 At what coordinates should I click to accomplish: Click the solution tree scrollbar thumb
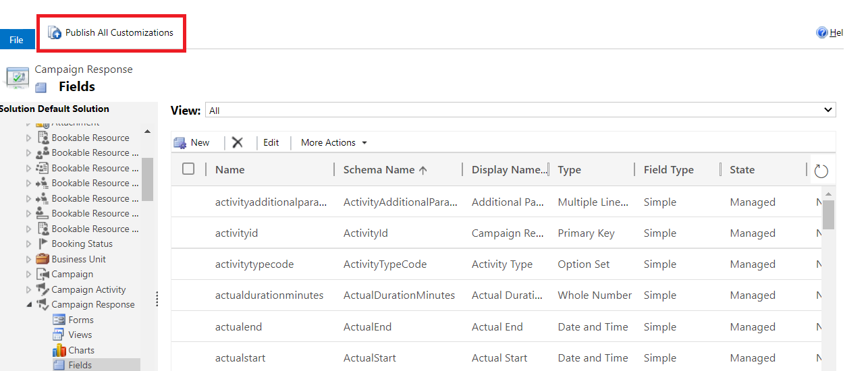(x=147, y=179)
